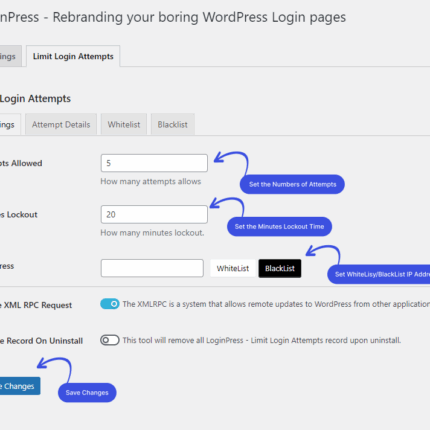Click the page title about rebranding login pages
Image resolution: width=430 pixels, height=430 pixels.
click(173, 17)
